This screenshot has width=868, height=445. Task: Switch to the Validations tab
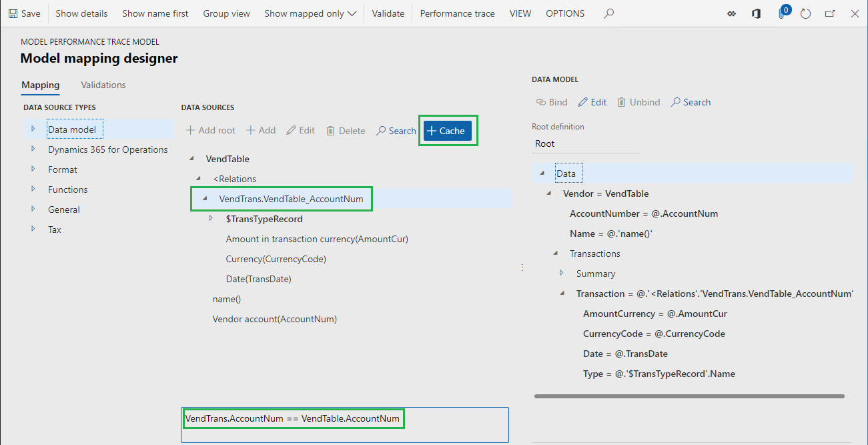[103, 85]
